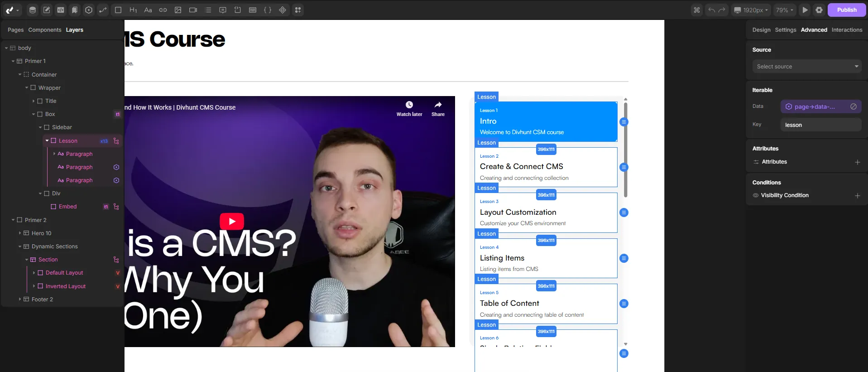Open the Interactions tab
The width and height of the screenshot is (868, 372).
(x=847, y=30)
